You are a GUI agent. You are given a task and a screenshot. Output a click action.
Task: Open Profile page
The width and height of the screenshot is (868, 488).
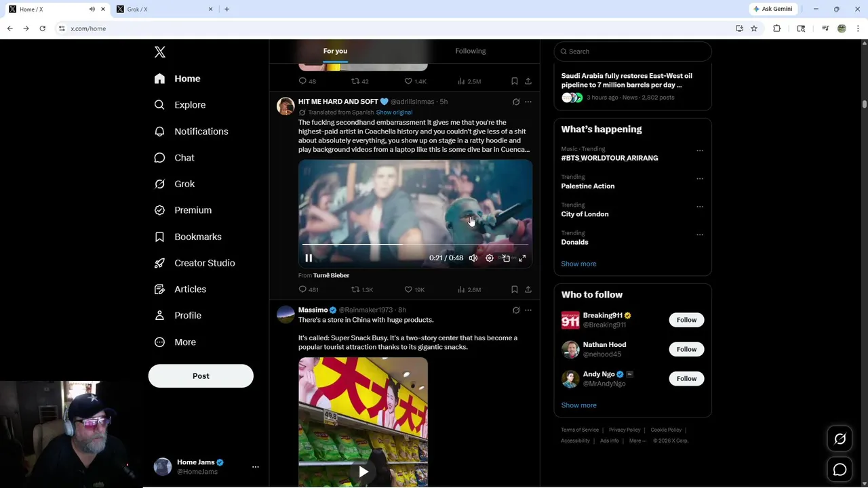pos(178,316)
